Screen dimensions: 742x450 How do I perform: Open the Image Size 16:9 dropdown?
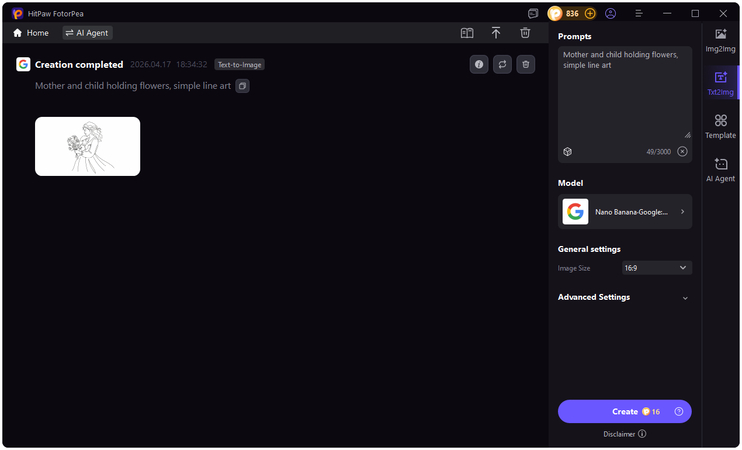(x=657, y=268)
